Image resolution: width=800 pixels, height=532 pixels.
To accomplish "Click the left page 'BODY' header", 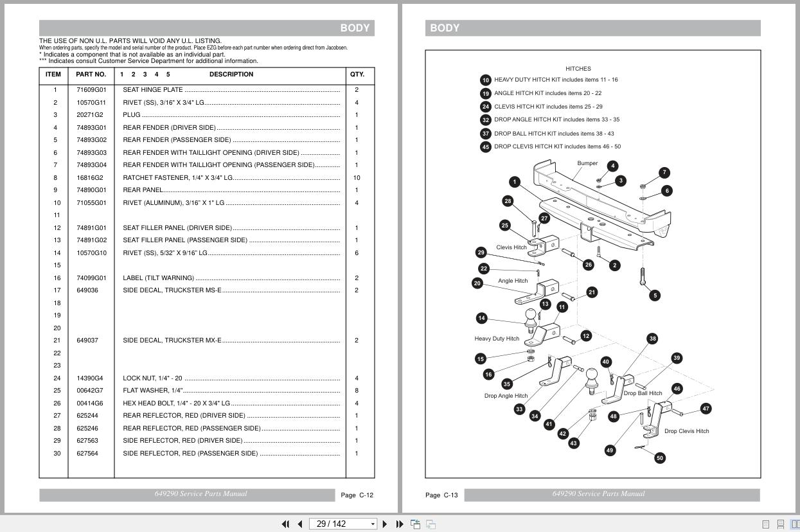I will click(355, 28).
